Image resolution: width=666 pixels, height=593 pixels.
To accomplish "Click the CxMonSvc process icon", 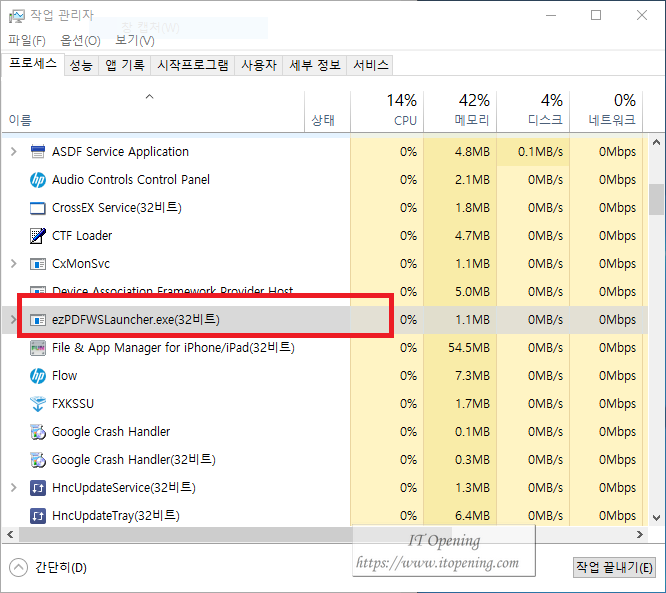I will click(38, 264).
